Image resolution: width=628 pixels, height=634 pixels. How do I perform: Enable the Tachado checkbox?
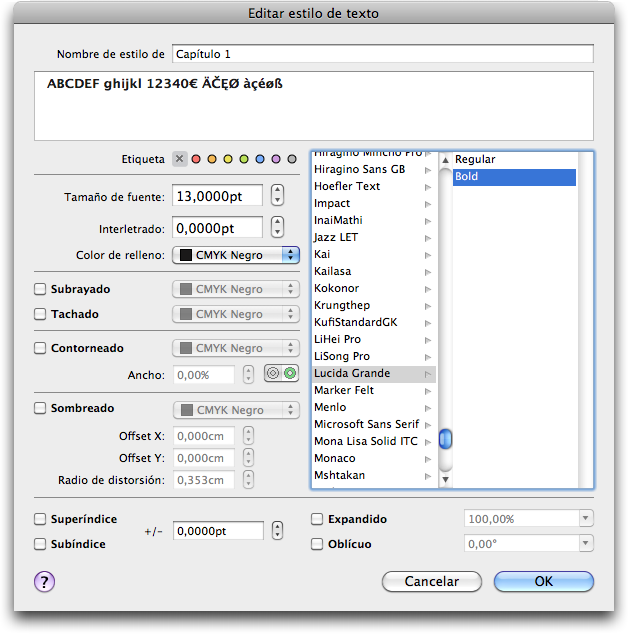pyautogui.click(x=40, y=314)
